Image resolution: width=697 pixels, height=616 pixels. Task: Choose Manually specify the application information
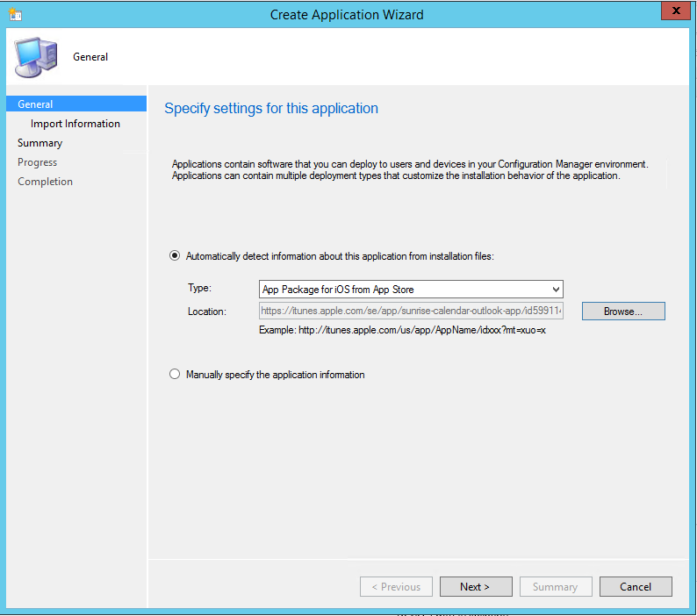(x=174, y=375)
